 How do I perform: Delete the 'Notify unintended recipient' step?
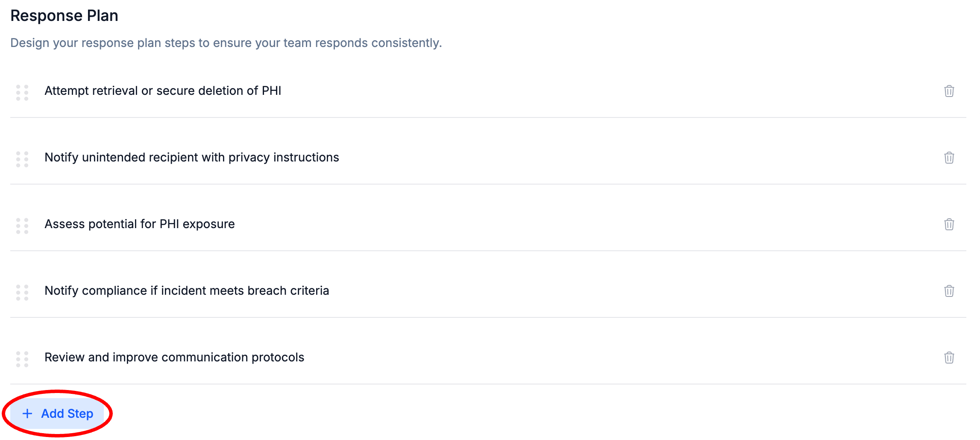click(949, 158)
